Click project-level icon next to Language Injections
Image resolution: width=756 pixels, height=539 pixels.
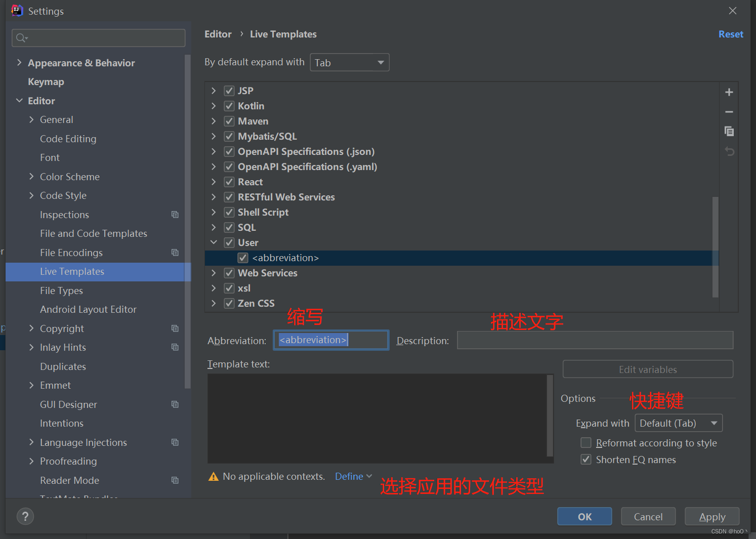coord(175,442)
